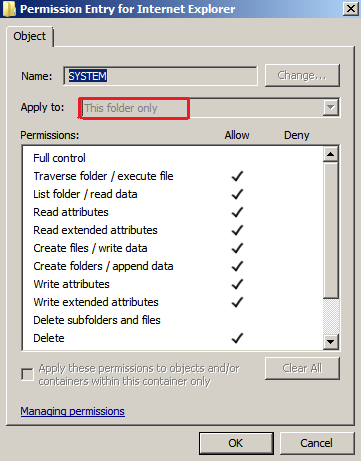Select the Object tab

tap(29, 36)
